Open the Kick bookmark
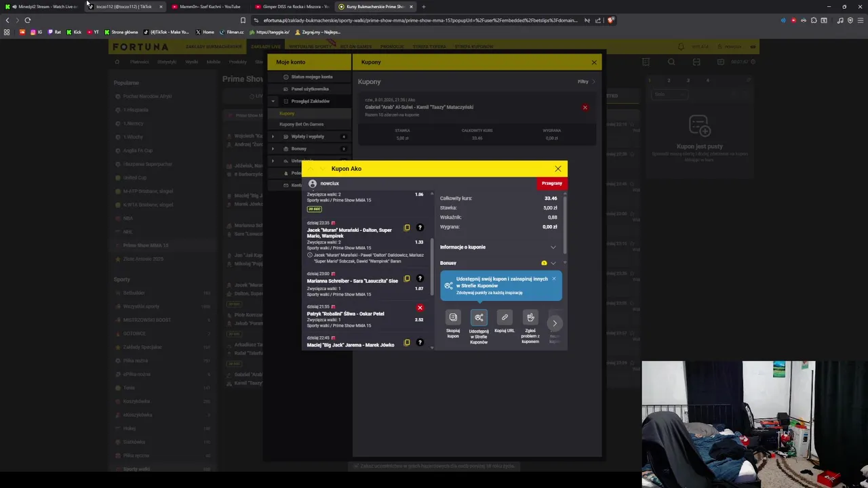This screenshot has width=868, height=488. [73, 32]
